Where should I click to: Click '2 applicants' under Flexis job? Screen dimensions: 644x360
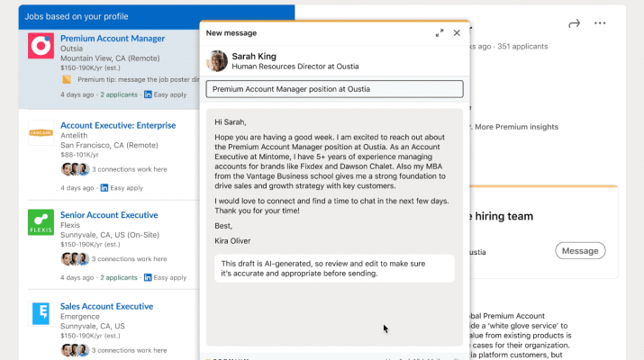[x=119, y=277]
